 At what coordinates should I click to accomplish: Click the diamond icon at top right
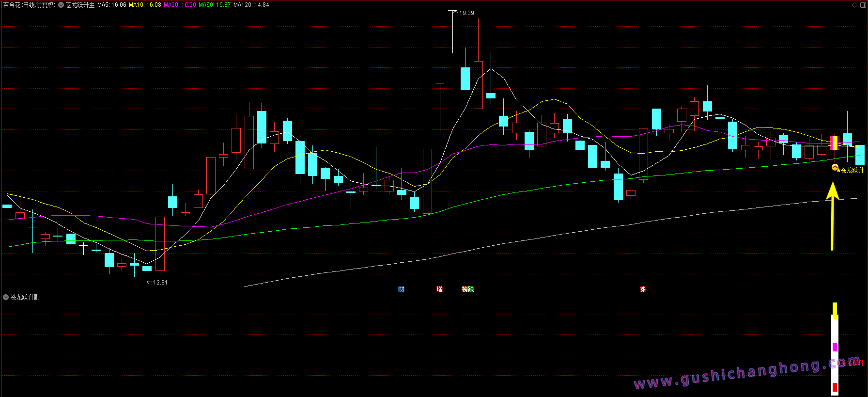tap(854, 5)
